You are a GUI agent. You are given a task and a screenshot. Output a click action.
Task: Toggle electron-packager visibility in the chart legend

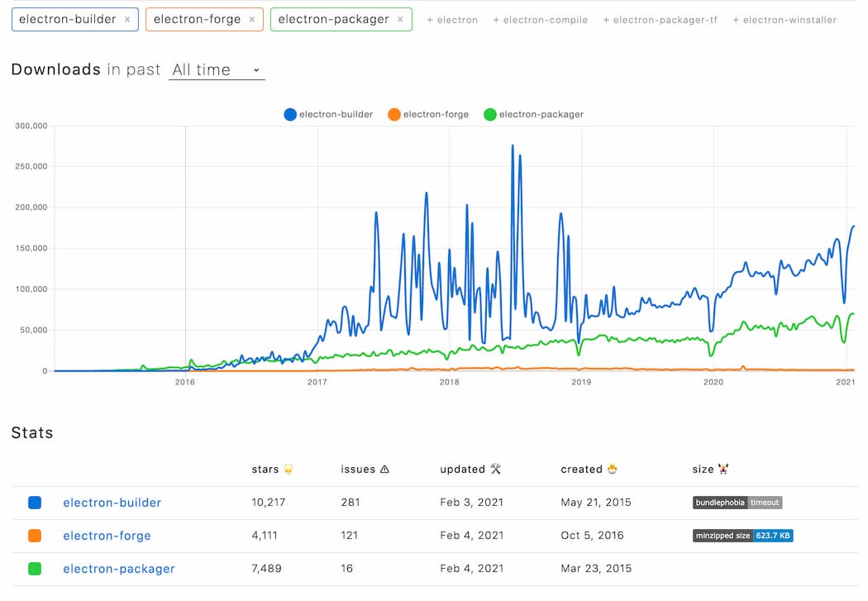click(533, 114)
